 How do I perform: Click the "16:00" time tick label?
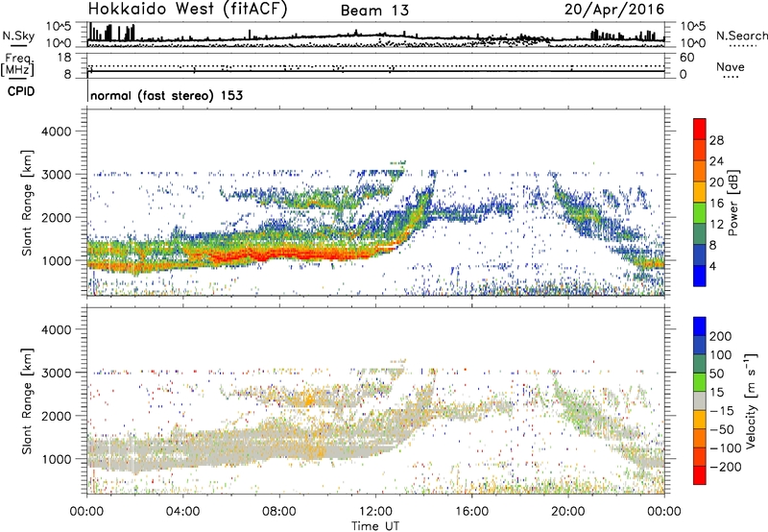click(x=471, y=512)
